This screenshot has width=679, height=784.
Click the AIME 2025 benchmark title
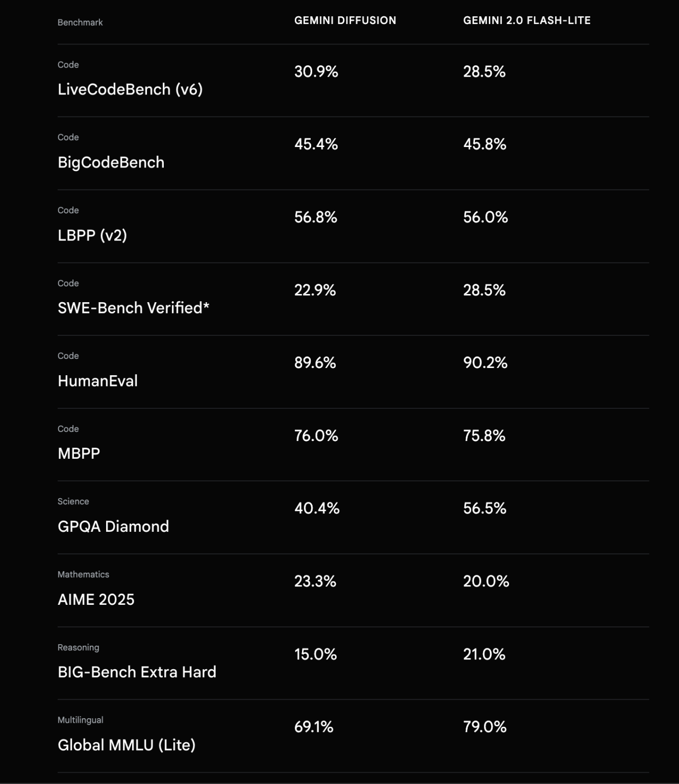point(96,599)
